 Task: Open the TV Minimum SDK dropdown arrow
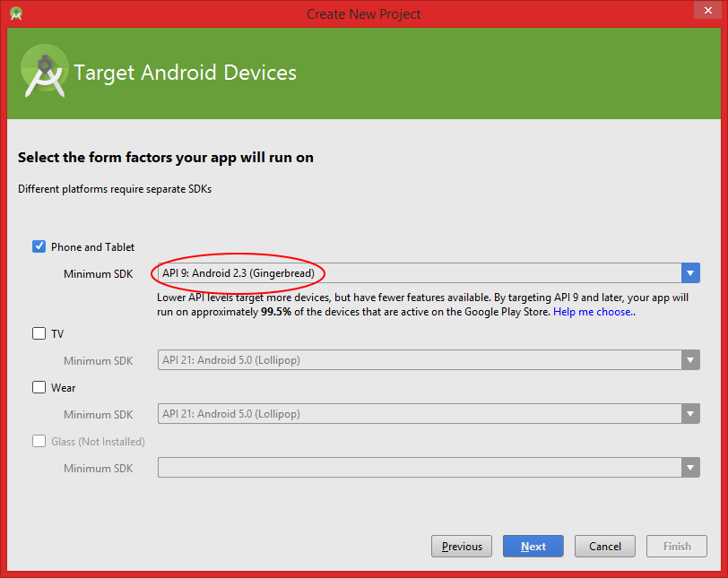[690, 360]
